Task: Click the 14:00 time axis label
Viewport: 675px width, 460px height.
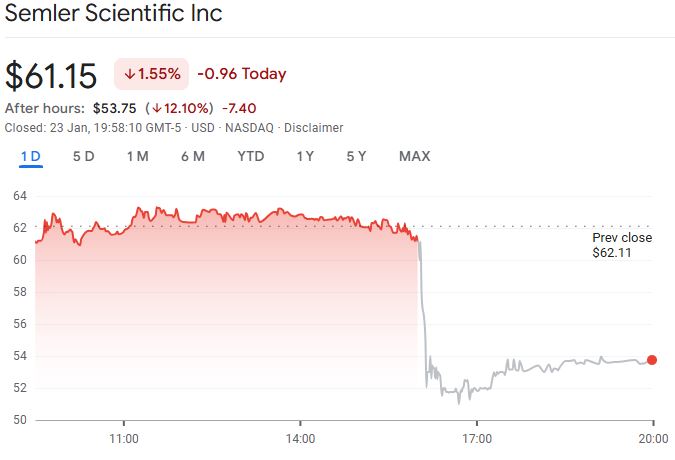Action: [300, 438]
